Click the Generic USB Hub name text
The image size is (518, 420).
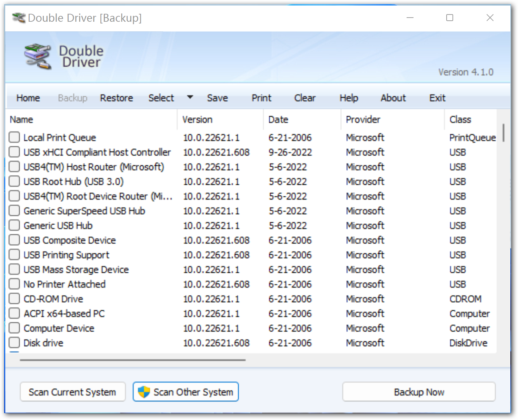58,225
